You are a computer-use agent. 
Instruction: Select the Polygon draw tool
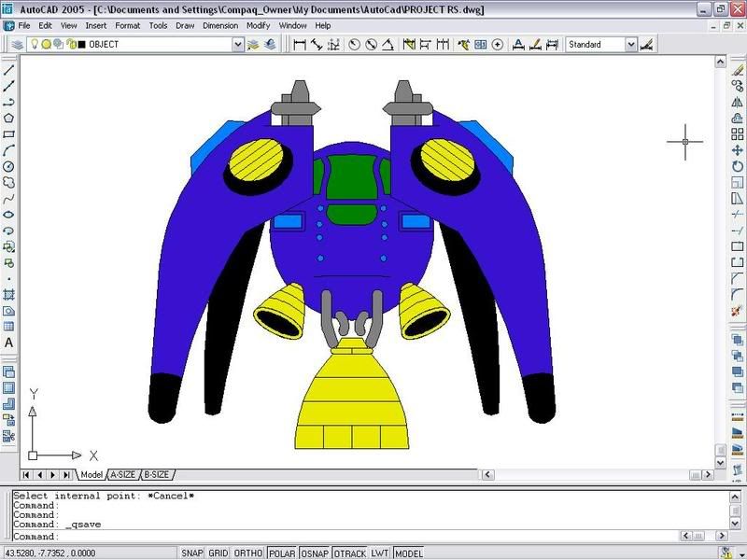click(8, 118)
